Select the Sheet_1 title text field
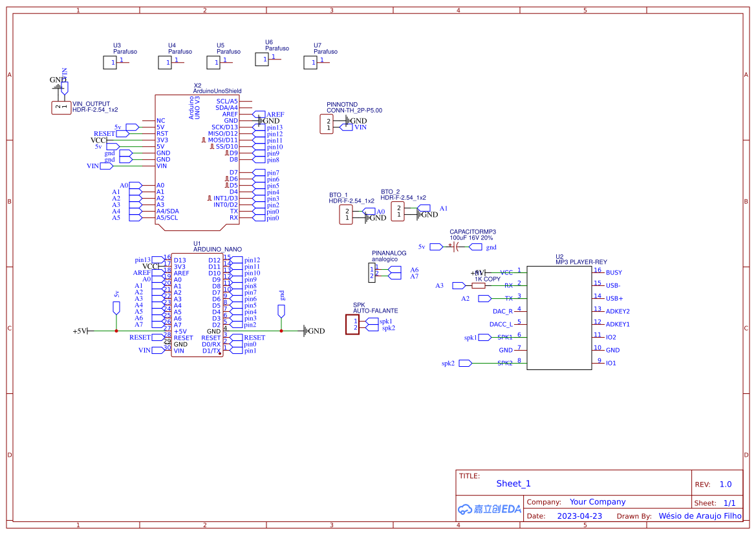Screen dimensions: 756x535 point(512,483)
